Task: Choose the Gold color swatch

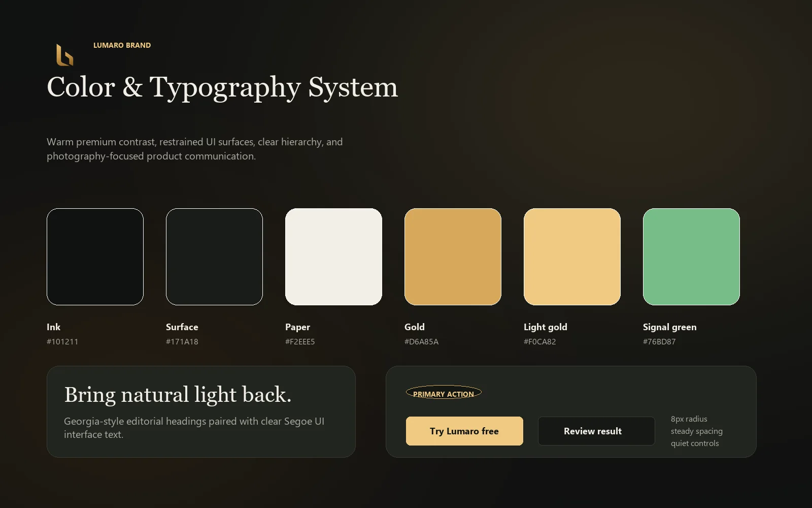Action: 453,257
